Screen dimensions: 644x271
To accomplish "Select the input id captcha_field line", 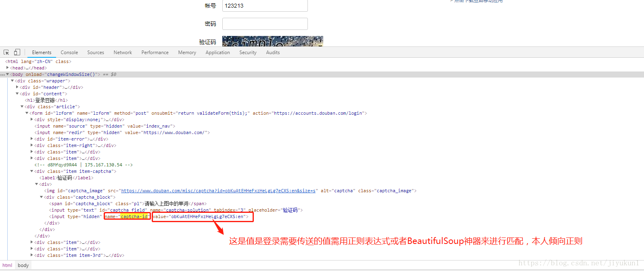I will point(176,210).
